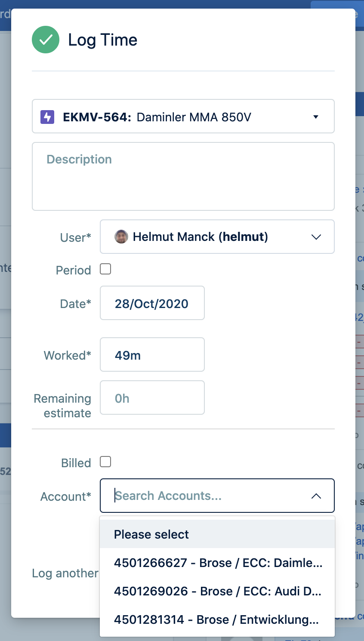Tick the Billed checkbox
This screenshot has width=364, height=641.
pos(105,462)
